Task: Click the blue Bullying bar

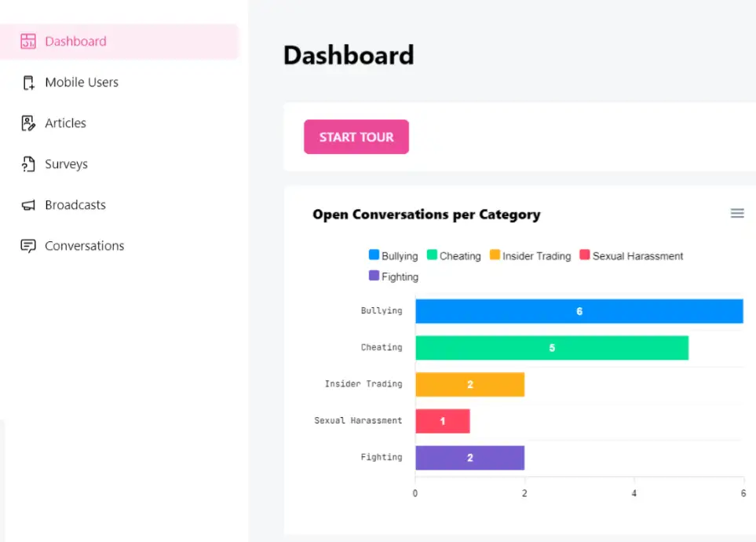Action: pyautogui.click(x=579, y=311)
